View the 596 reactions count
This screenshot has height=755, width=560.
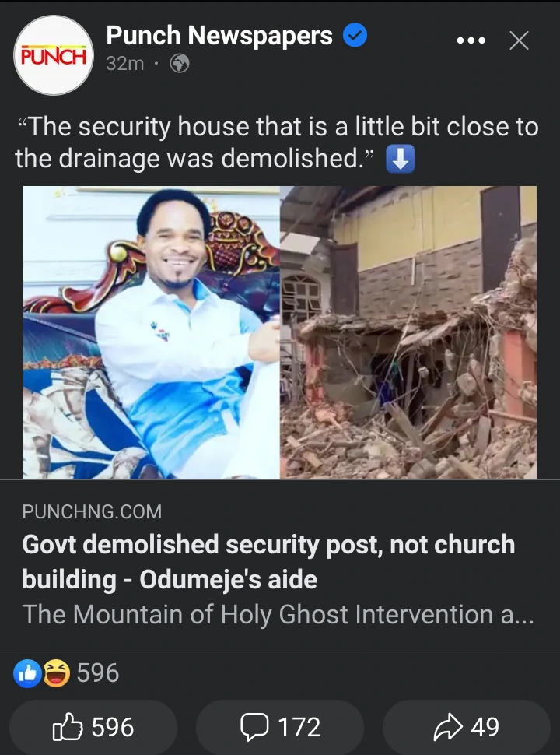98,672
